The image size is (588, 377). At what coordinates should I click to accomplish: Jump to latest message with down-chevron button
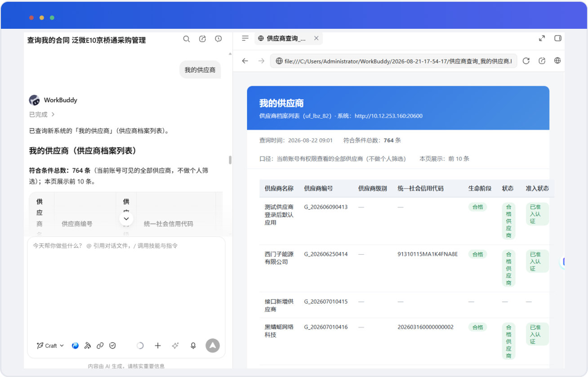126,219
